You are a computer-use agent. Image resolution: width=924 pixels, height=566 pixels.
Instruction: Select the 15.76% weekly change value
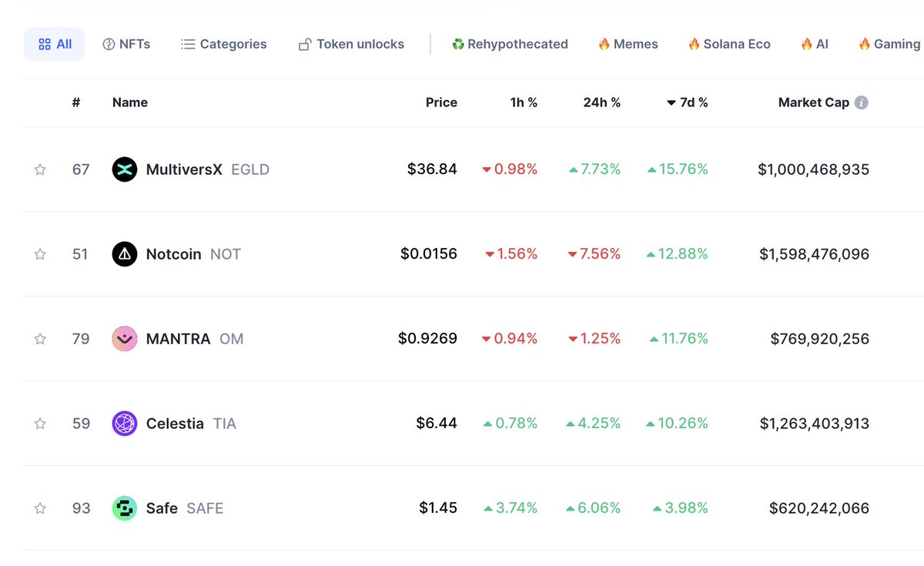678,169
